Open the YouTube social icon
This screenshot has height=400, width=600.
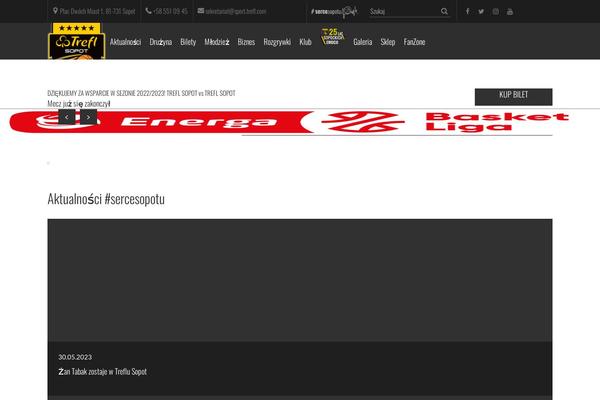[x=510, y=11]
